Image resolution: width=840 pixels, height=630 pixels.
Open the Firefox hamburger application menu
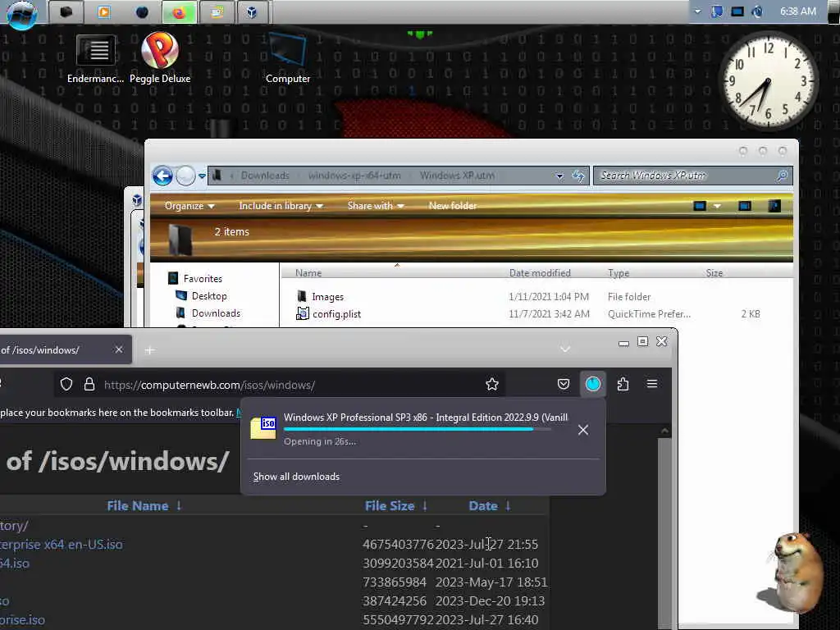coord(652,384)
